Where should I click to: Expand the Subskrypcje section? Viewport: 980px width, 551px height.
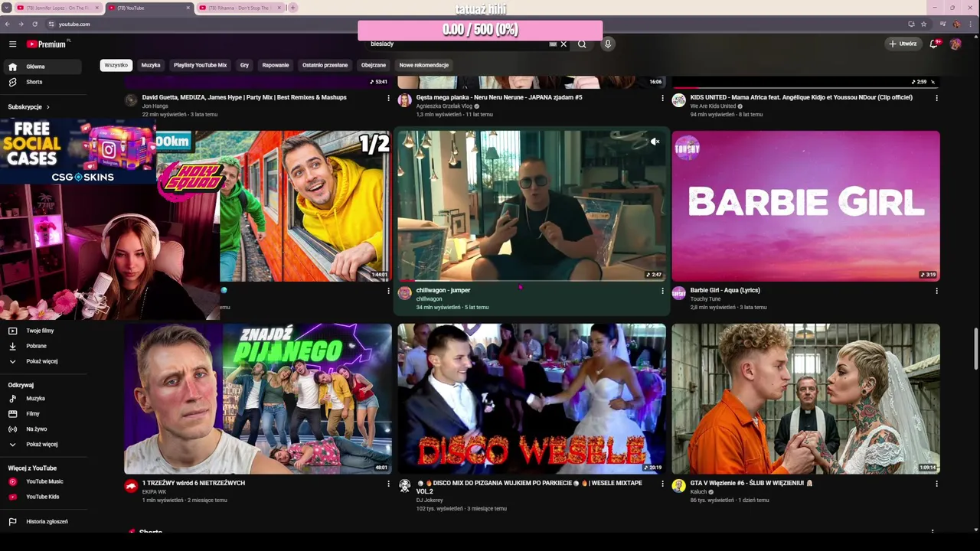(x=29, y=107)
